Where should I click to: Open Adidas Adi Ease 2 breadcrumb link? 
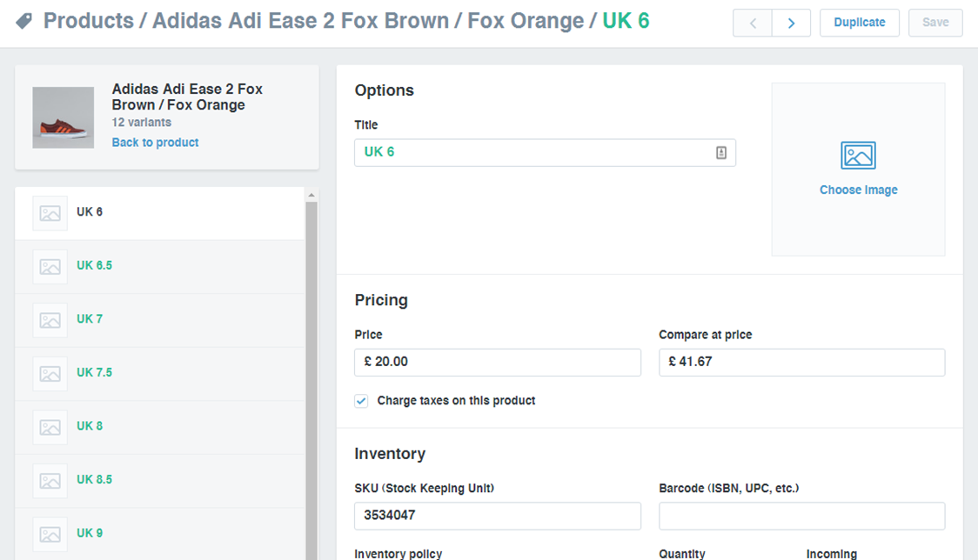tap(368, 21)
